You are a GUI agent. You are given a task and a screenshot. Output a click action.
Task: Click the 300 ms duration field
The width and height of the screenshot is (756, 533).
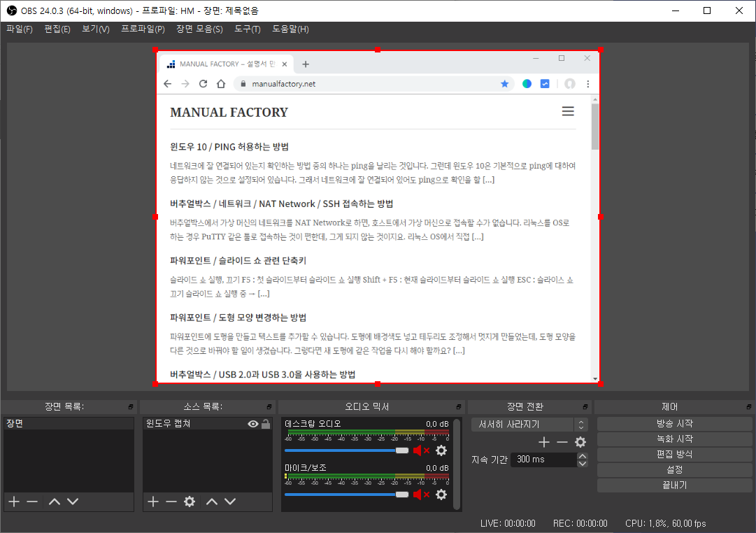(x=544, y=460)
